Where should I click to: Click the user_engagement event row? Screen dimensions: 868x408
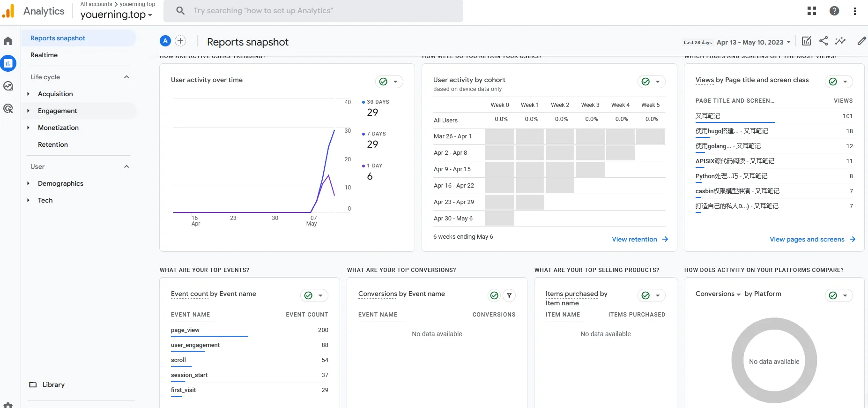click(249, 345)
